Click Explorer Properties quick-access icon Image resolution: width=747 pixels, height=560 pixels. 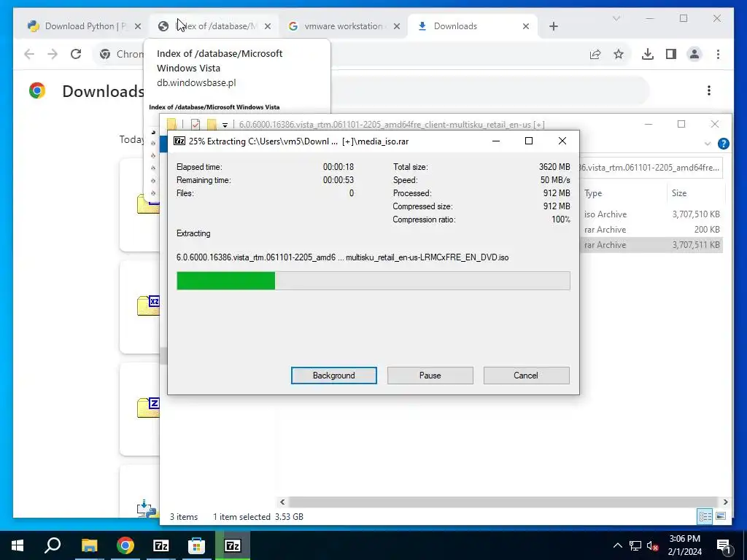click(196, 124)
